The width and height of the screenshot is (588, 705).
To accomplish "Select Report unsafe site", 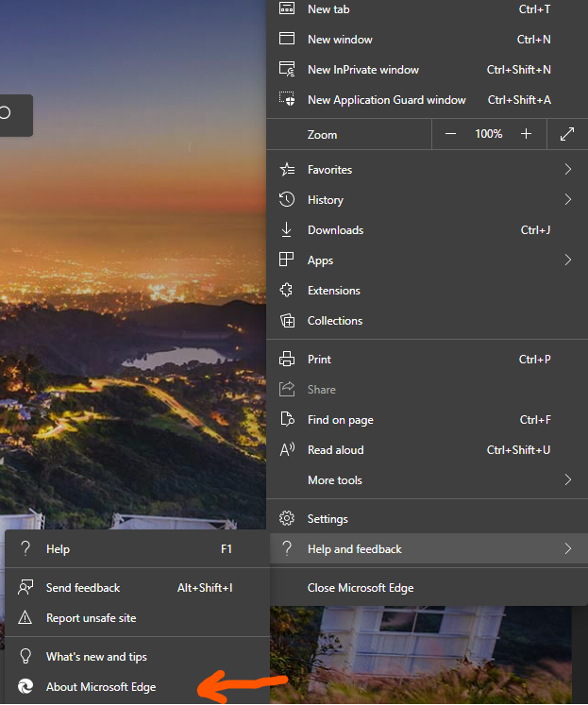I will click(x=91, y=618).
